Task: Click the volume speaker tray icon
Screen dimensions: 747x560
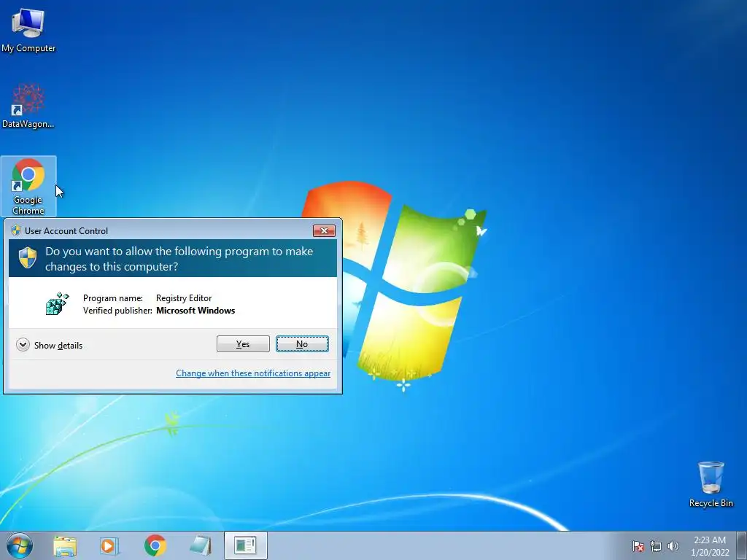Action: point(673,546)
